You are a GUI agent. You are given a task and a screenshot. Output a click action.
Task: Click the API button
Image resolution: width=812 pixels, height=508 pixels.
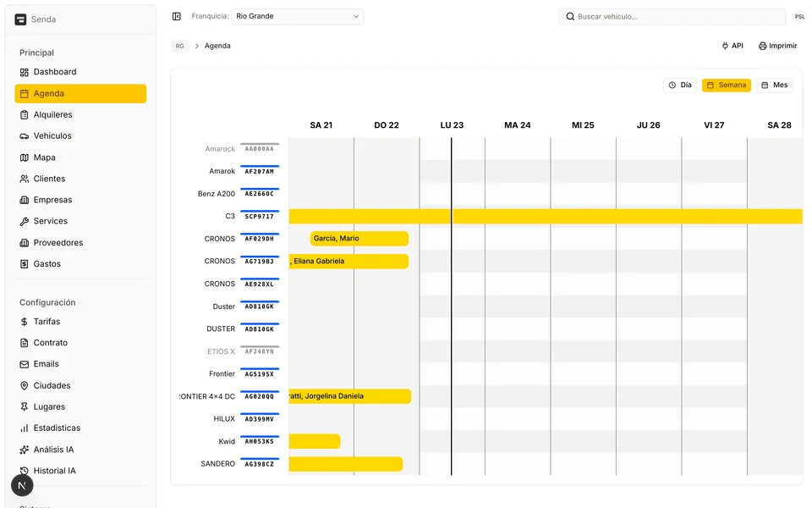click(731, 46)
